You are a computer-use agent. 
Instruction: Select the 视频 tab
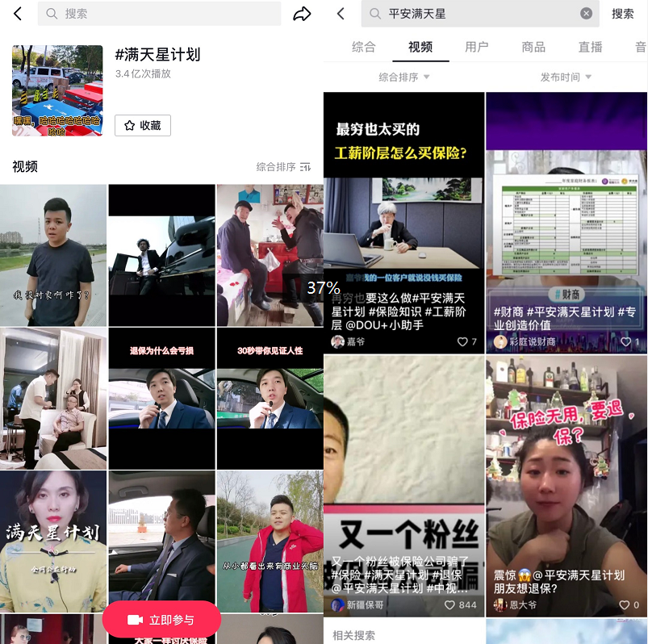[420, 47]
